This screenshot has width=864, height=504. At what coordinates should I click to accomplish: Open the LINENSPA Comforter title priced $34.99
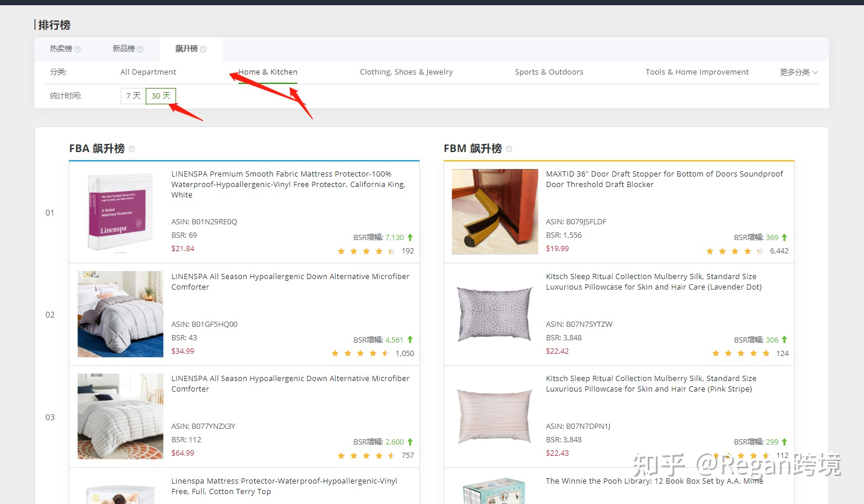coord(290,282)
